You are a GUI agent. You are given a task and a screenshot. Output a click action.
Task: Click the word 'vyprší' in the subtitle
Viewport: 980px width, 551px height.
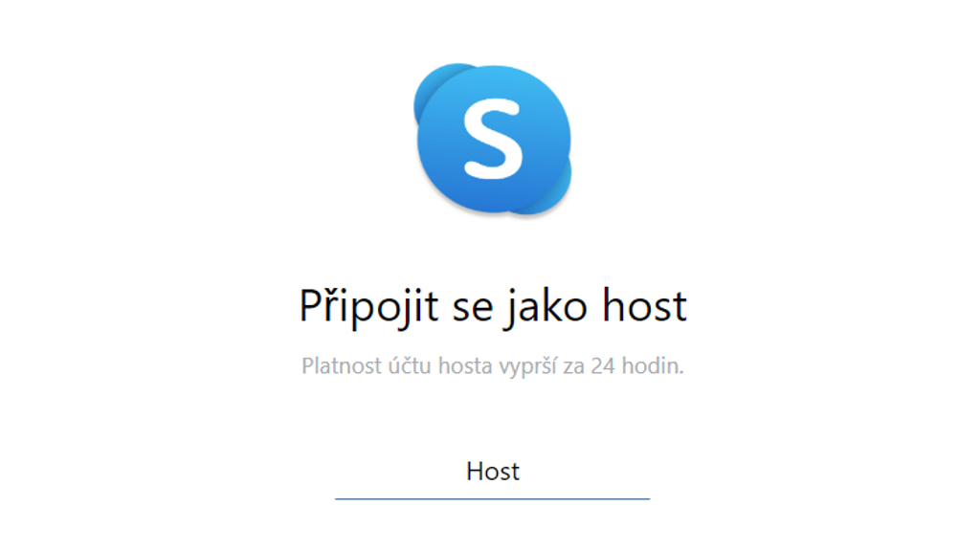(528, 366)
